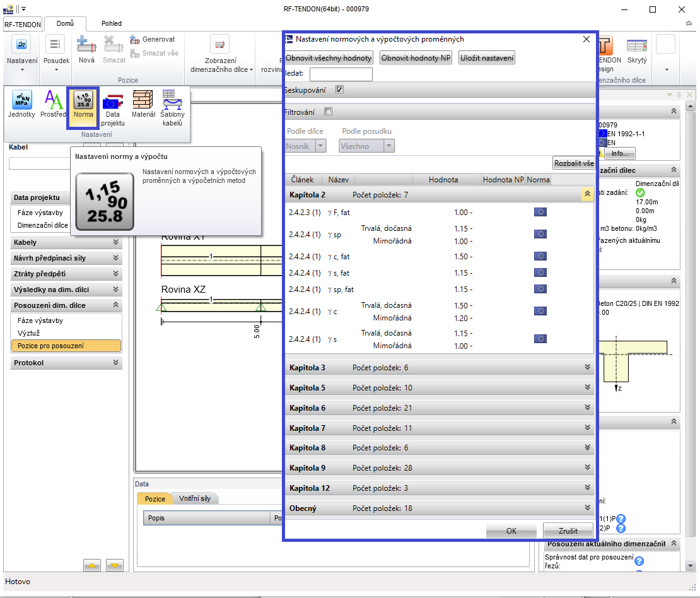Expand the Kapitola 12 group

click(x=588, y=487)
